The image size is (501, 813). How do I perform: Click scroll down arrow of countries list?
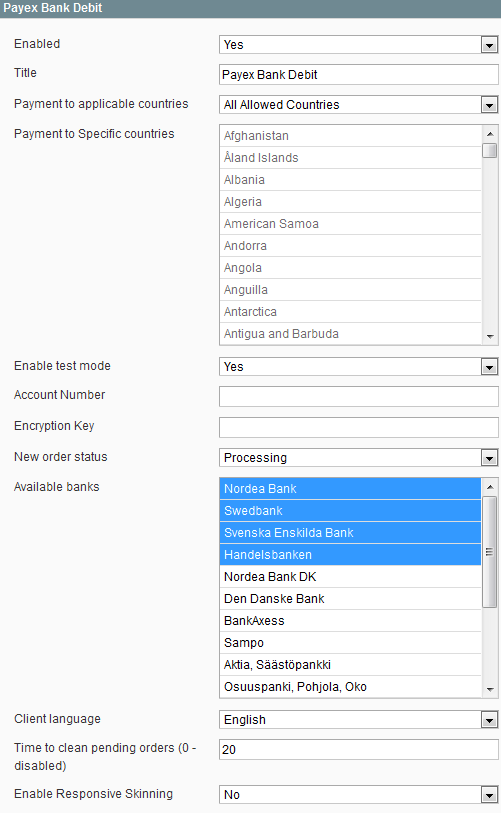490,337
